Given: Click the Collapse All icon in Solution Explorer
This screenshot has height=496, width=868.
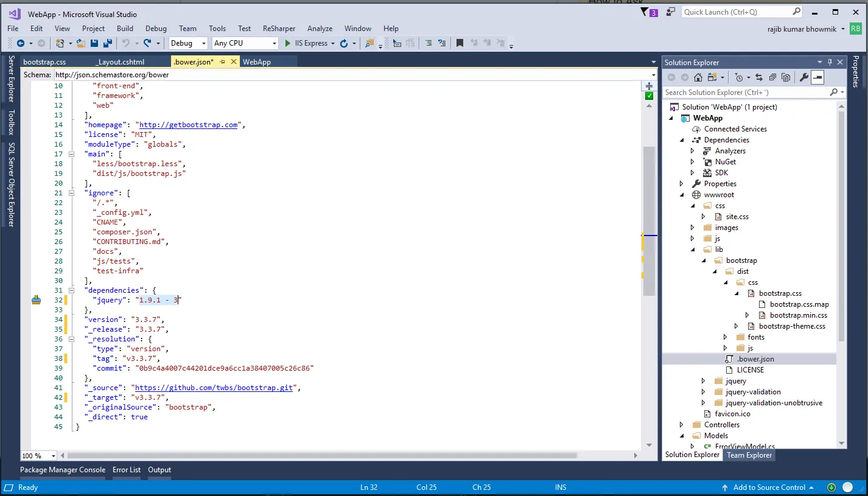Looking at the screenshot, I should click(x=772, y=77).
